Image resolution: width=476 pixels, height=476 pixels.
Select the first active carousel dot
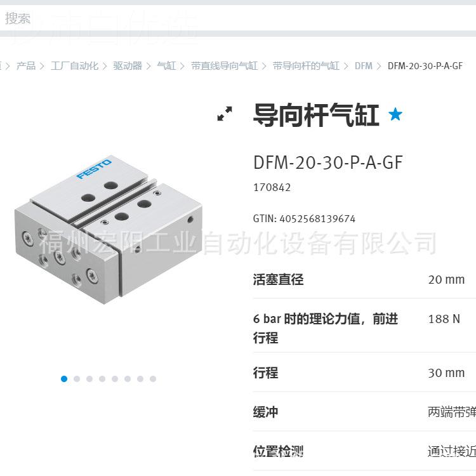(64, 379)
